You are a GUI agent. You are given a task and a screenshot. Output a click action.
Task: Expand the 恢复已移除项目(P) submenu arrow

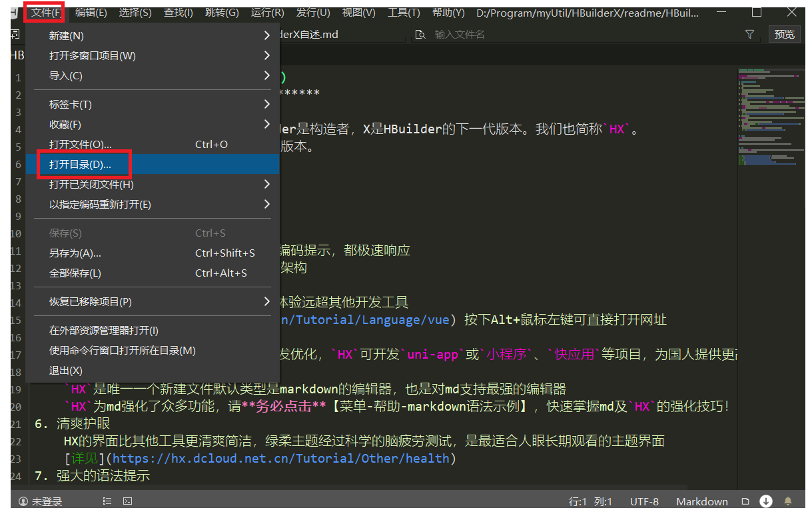tap(266, 301)
